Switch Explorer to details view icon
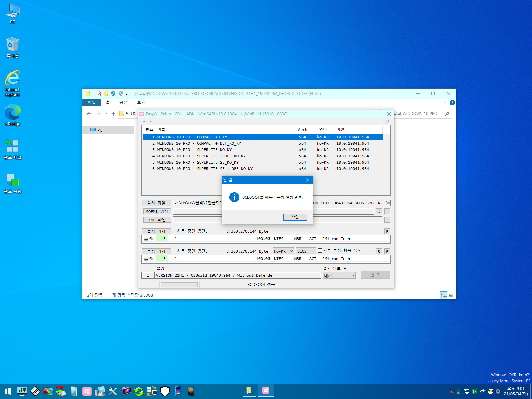Image resolution: width=532 pixels, height=399 pixels. point(444,295)
